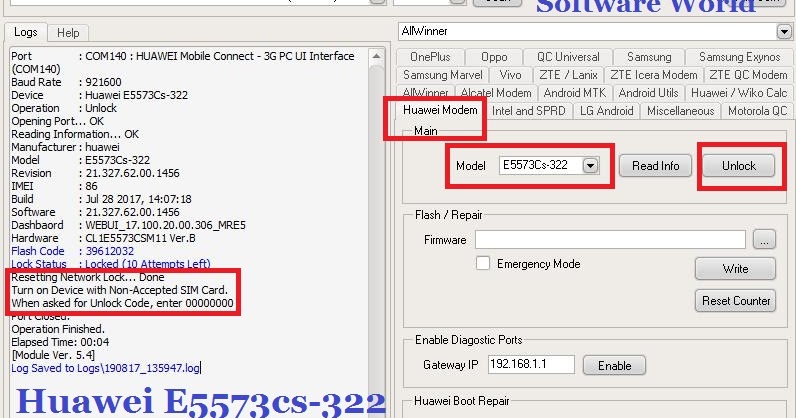The width and height of the screenshot is (796, 418).
Task: Select the Samsung tab
Action: 649,57
